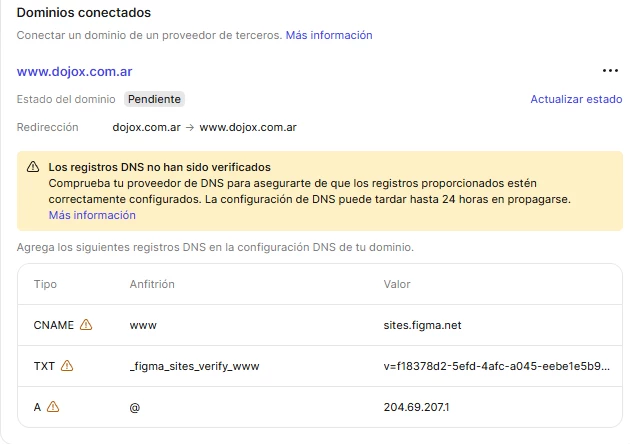Select the TXT value starting with v=f18378d2

coord(497,366)
